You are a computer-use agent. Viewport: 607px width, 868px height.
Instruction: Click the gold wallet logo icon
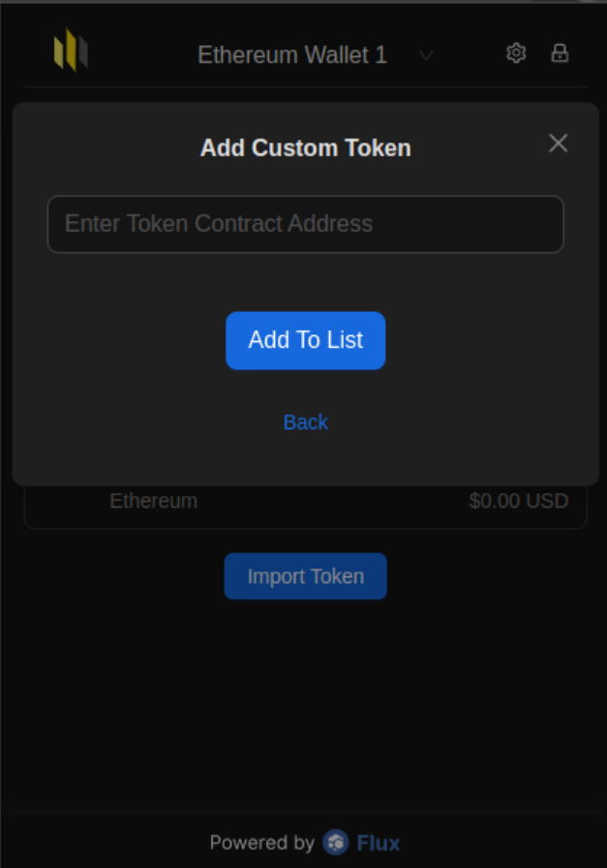pos(71,49)
